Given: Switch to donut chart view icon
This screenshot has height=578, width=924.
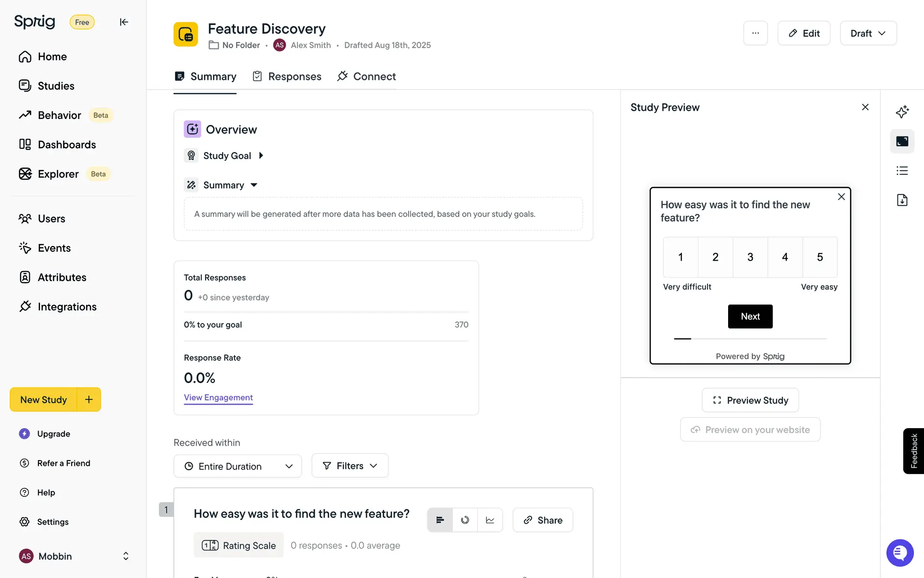Looking at the screenshot, I should coord(465,520).
